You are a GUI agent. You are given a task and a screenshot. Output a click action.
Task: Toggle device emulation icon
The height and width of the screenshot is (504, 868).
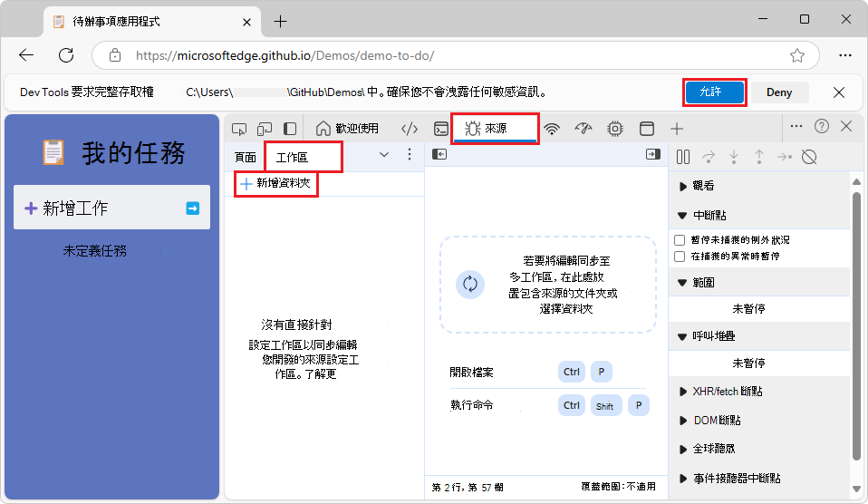(x=265, y=129)
